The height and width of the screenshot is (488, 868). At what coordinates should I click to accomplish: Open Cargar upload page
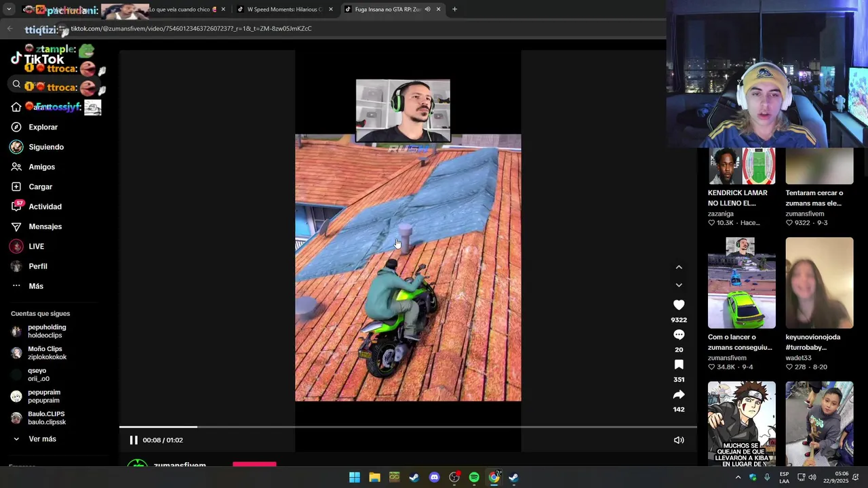pyautogui.click(x=40, y=187)
